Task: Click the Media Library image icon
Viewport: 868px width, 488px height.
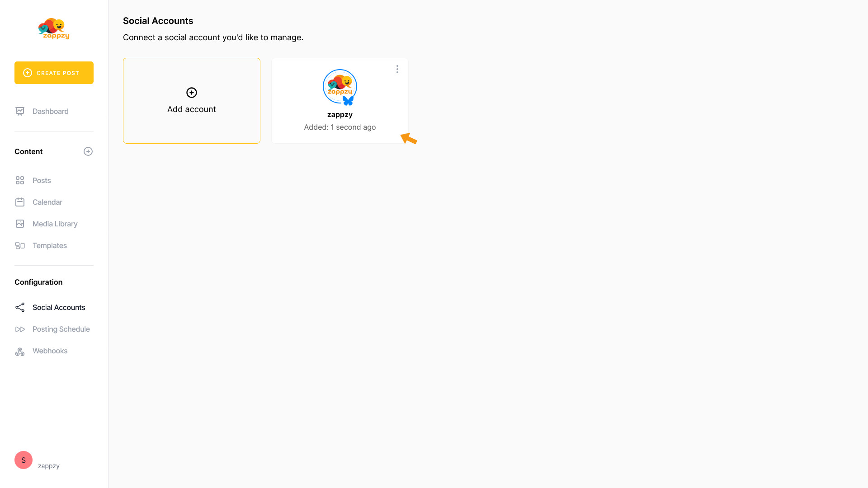Action: [x=20, y=224]
